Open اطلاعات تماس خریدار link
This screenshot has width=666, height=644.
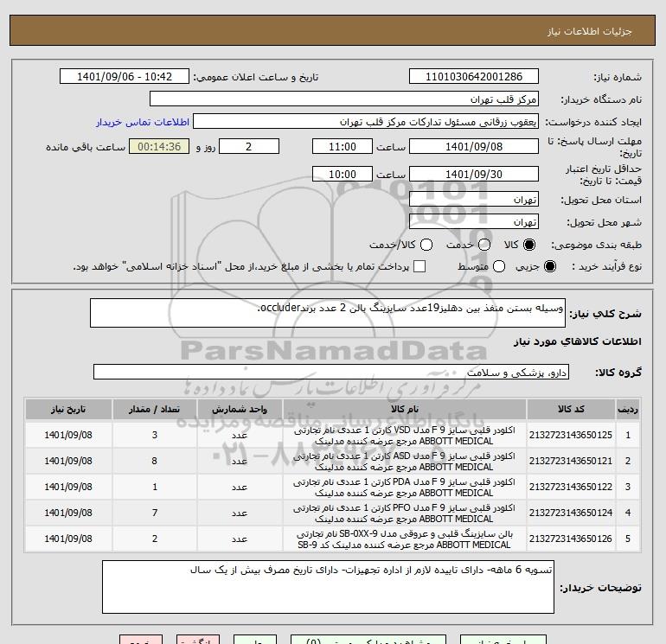coord(143,122)
